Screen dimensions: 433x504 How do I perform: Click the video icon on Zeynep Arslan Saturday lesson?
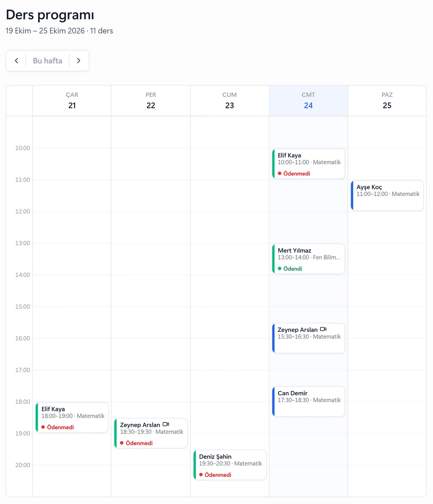click(x=323, y=329)
